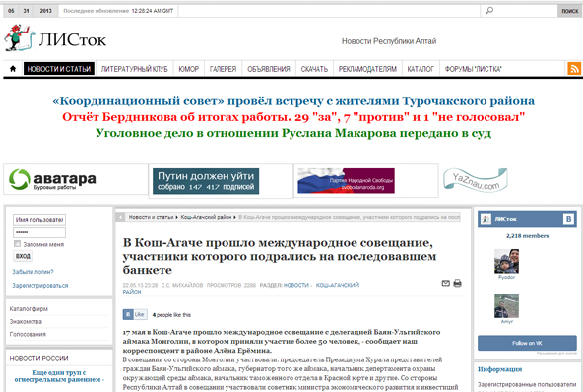Open the Литературный клуб menu
The image size is (583, 392).
[x=134, y=69]
